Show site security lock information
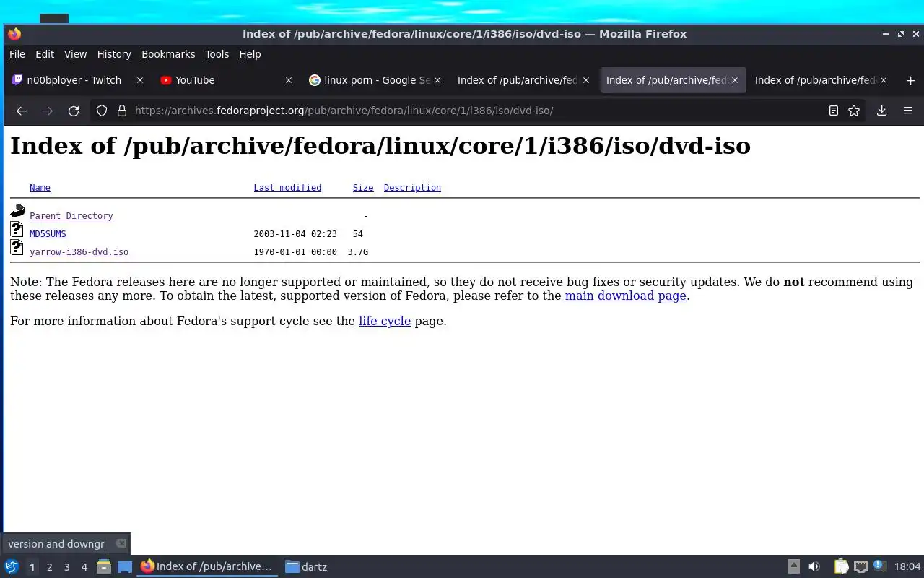The width and height of the screenshot is (924, 578). point(122,111)
